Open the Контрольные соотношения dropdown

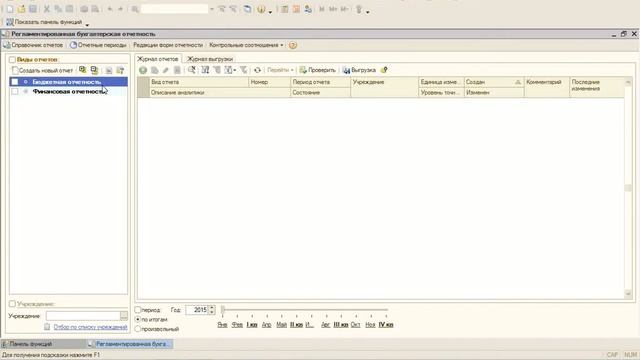pyautogui.click(x=246, y=45)
